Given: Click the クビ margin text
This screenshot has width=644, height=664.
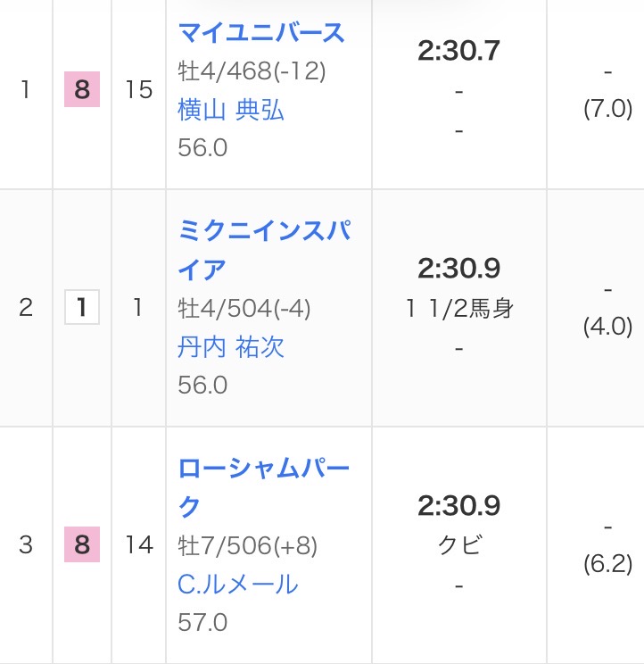Looking at the screenshot, I should (x=459, y=545).
